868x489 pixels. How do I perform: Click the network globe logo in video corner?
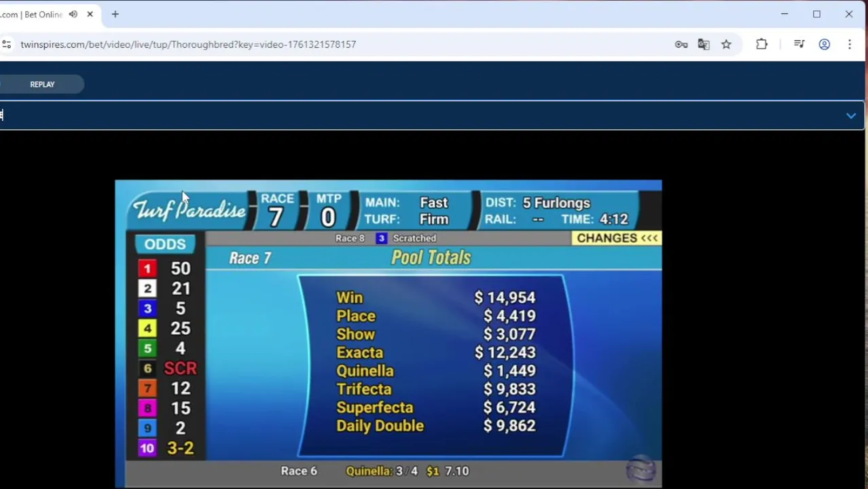(x=640, y=468)
